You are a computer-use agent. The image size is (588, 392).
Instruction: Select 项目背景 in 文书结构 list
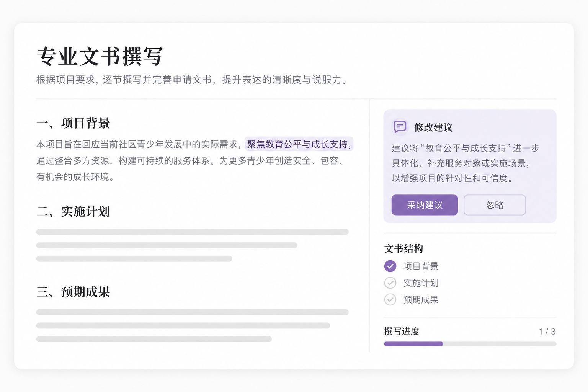click(421, 266)
